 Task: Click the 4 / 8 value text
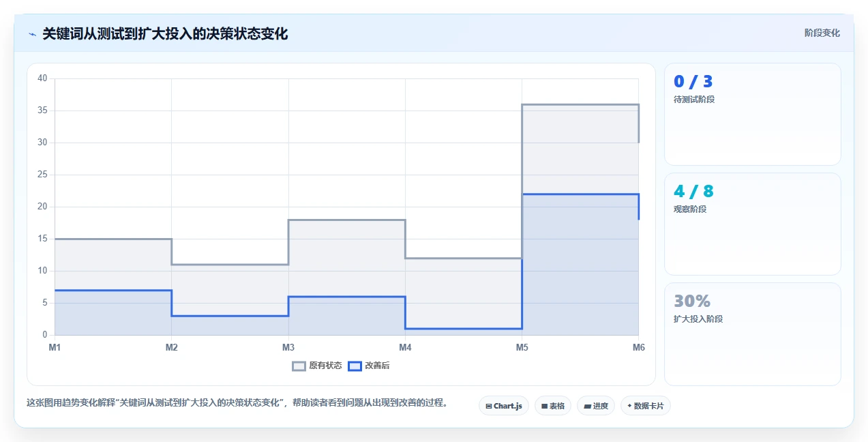click(x=693, y=192)
